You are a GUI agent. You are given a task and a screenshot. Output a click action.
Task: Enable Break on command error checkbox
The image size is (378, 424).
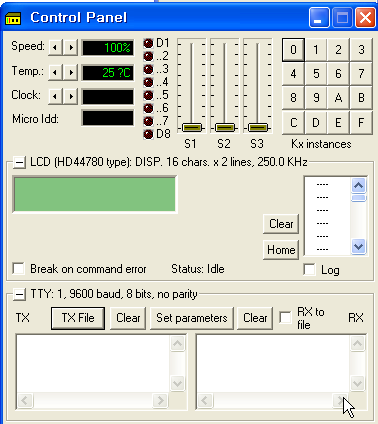tap(18, 269)
